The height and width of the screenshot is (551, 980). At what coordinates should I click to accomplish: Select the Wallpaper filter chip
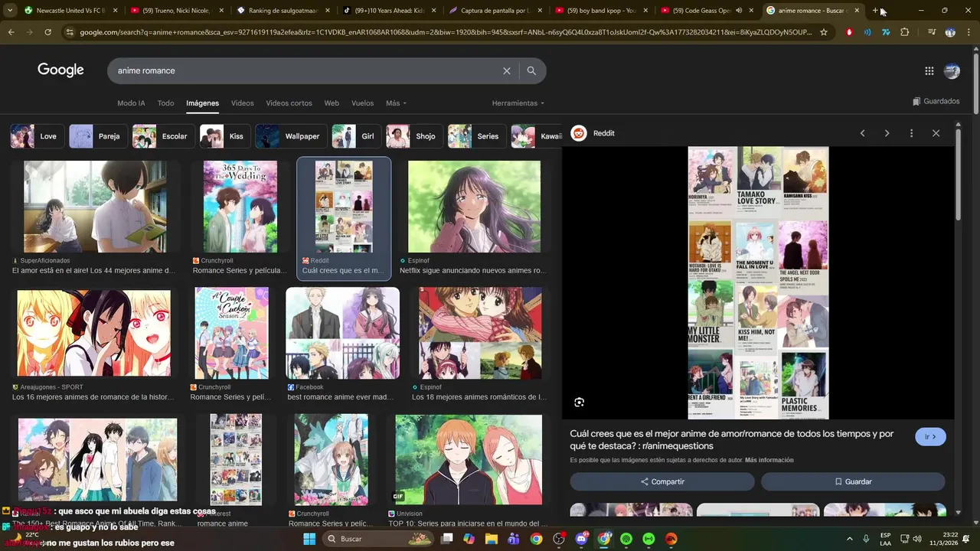291,136
